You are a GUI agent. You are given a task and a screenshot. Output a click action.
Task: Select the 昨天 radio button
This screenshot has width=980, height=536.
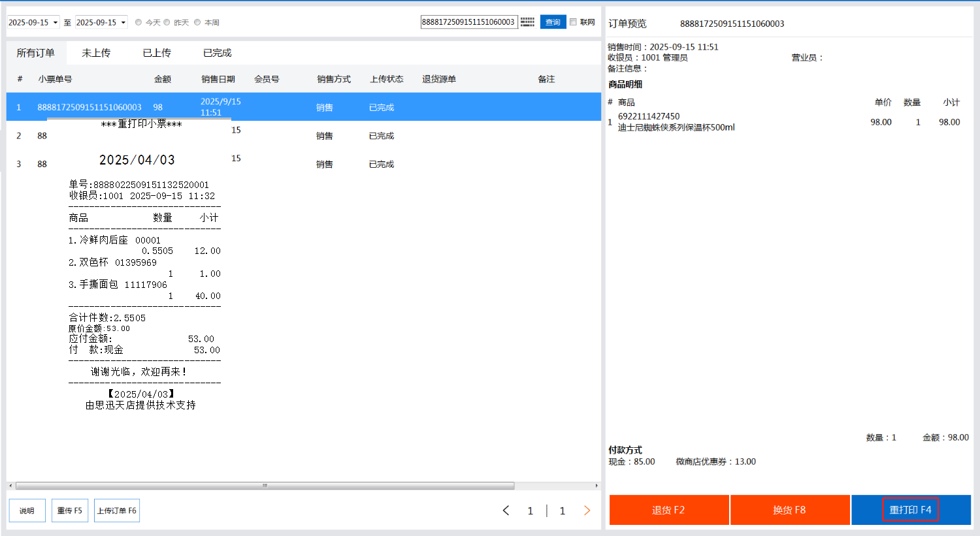point(167,22)
